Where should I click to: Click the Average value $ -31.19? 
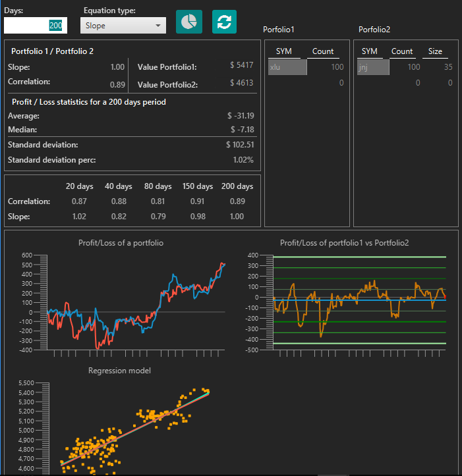pyautogui.click(x=241, y=116)
